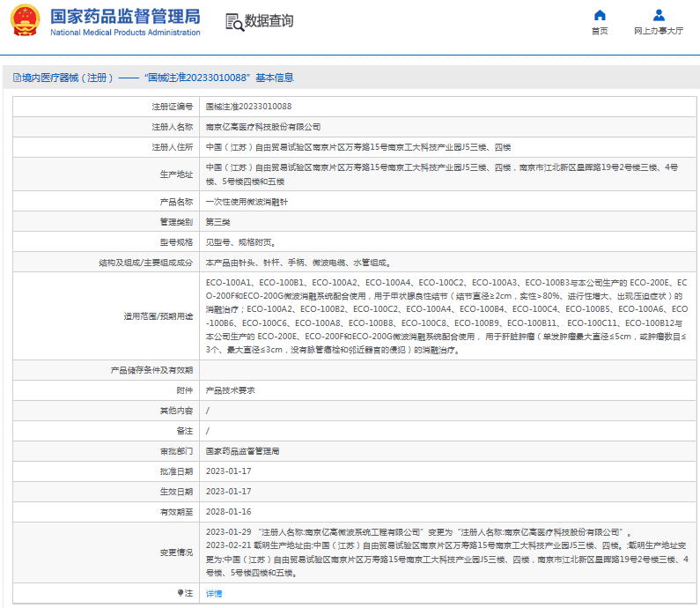
Task: Click the 生产地址 label
Action: (176, 174)
